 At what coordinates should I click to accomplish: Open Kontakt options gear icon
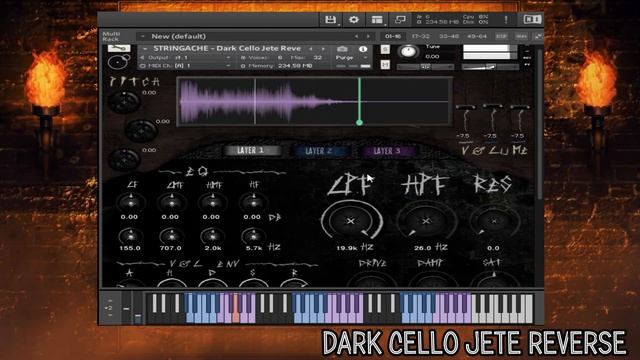pos(353,19)
